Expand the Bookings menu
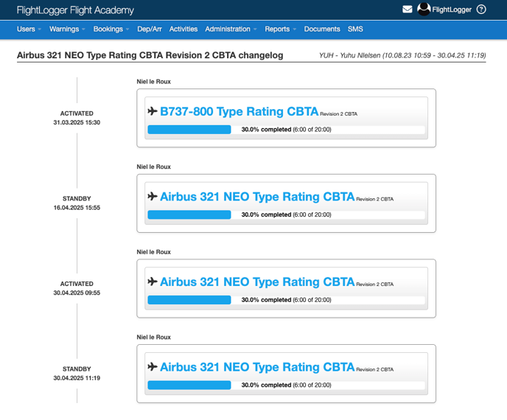 [111, 29]
